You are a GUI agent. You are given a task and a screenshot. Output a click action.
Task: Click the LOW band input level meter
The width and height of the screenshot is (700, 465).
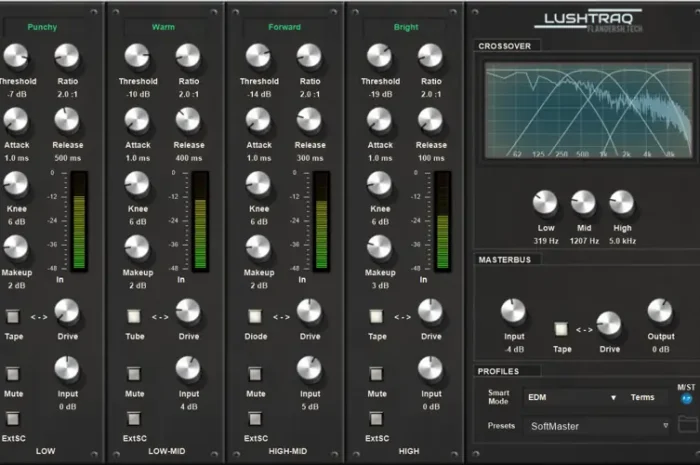[x=79, y=221]
